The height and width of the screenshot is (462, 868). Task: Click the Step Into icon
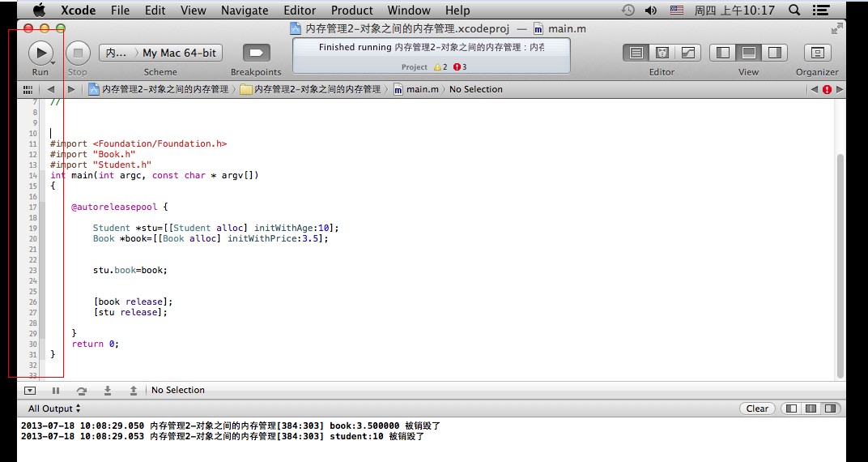click(x=108, y=391)
